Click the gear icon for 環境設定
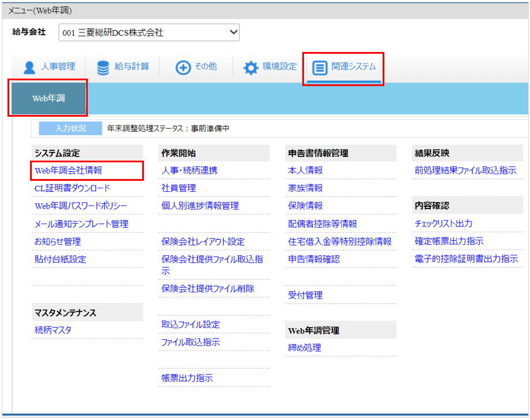530x420 pixels. click(250, 68)
